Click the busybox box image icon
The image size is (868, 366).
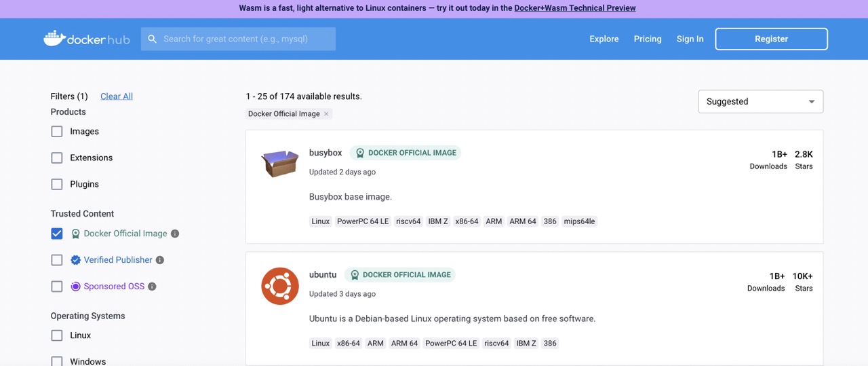[280, 164]
